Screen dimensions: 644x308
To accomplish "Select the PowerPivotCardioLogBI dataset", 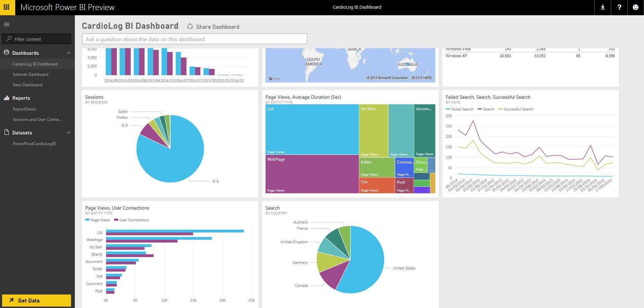I will (x=34, y=144).
